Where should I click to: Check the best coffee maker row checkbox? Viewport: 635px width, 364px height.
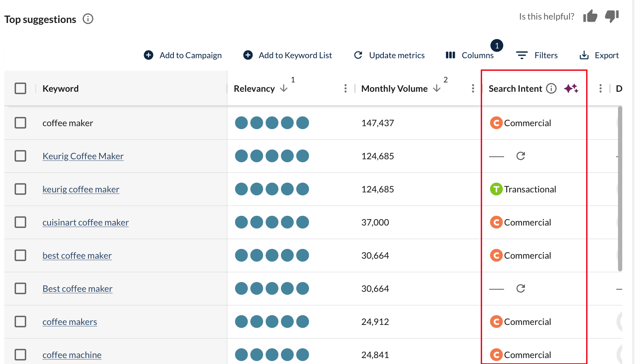[x=20, y=255]
